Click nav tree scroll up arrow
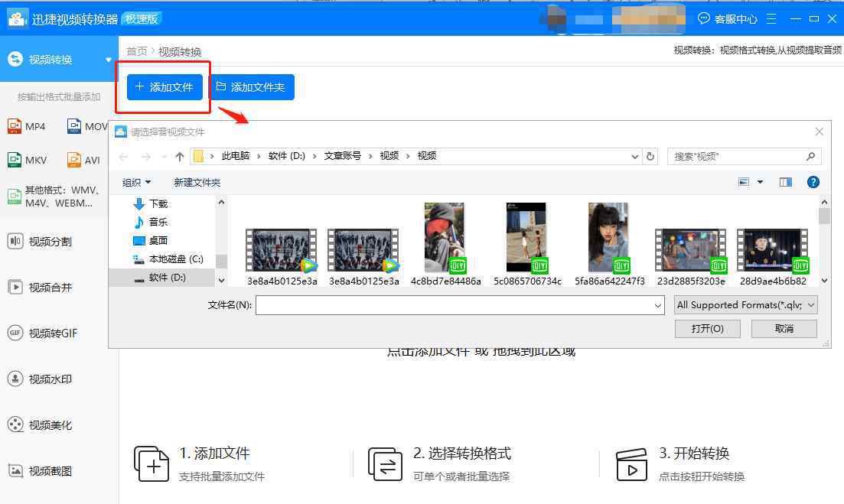The image size is (844, 504). pos(221,202)
